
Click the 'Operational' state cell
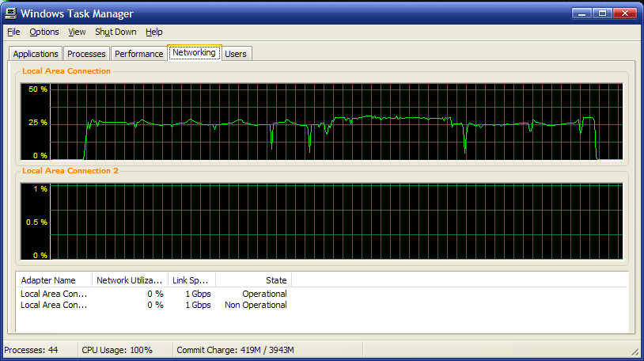[264, 294]
